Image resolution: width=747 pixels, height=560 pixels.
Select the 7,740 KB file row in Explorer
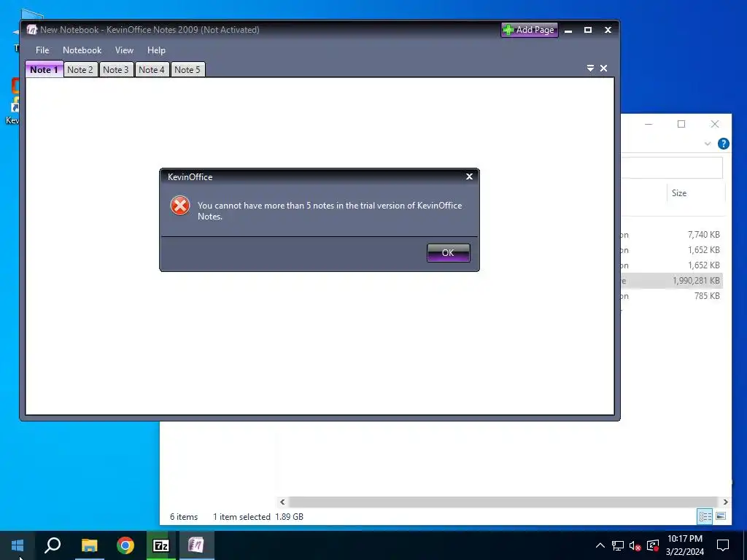pyautogui.click(x=672, y=235)
